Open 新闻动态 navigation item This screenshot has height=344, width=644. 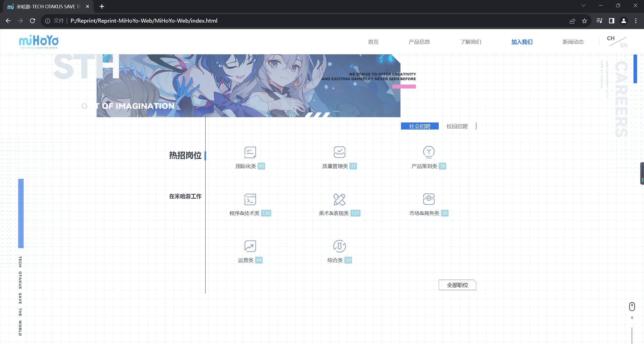(x=573, y=42)
